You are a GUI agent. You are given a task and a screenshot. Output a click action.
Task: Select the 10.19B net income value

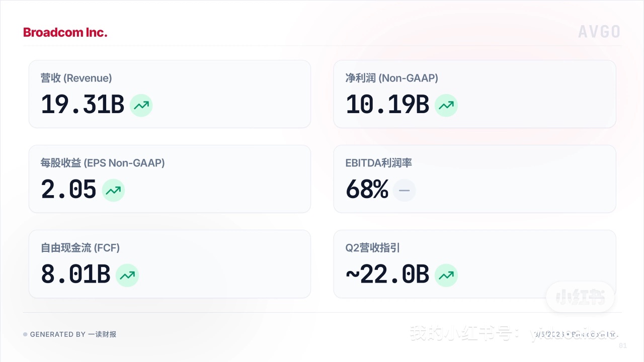pos(387,105)
